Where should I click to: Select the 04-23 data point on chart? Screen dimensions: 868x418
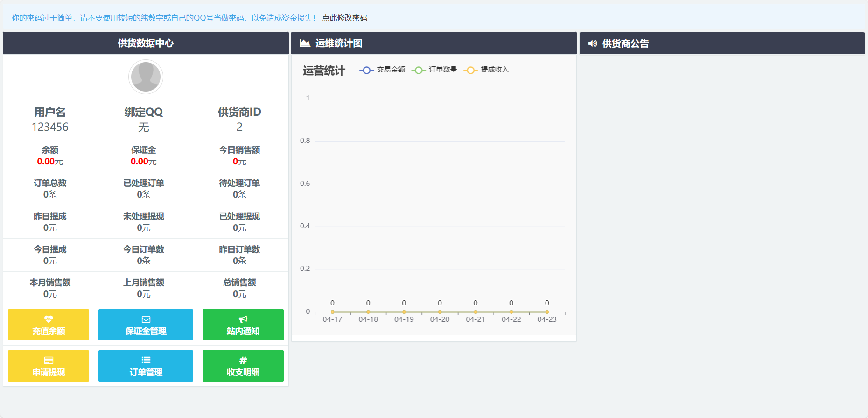tap(547, 312)
